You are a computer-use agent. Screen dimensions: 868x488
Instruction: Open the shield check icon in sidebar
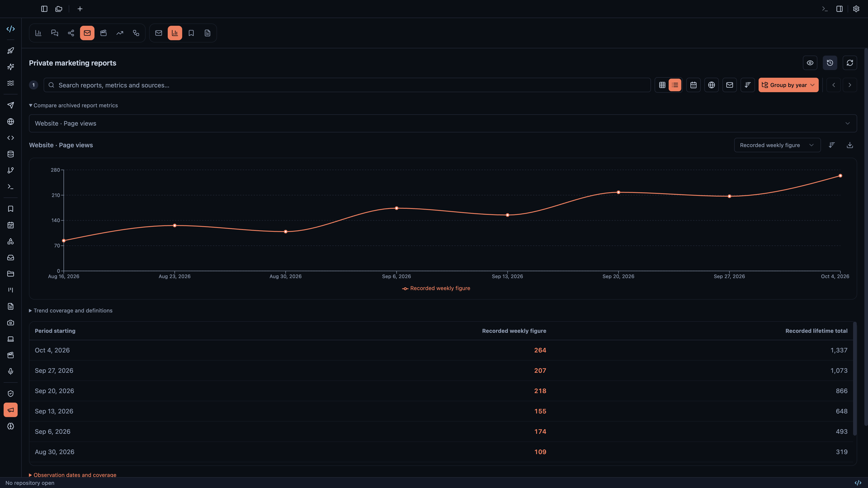pos(10,394)
